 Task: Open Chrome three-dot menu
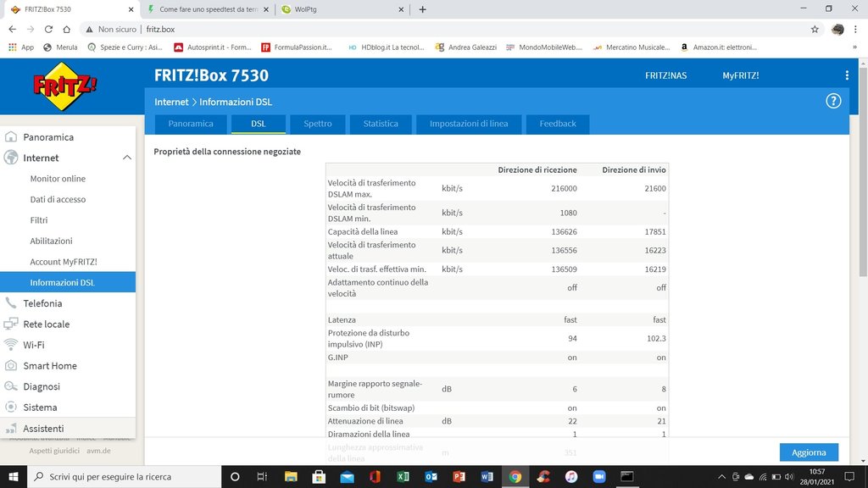[855, 30]
